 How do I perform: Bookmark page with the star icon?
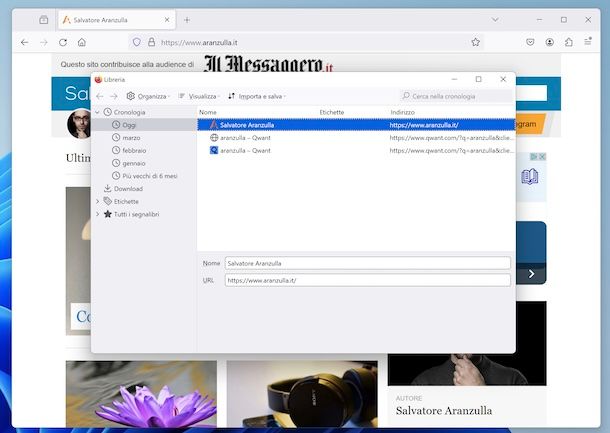[475, 42]
